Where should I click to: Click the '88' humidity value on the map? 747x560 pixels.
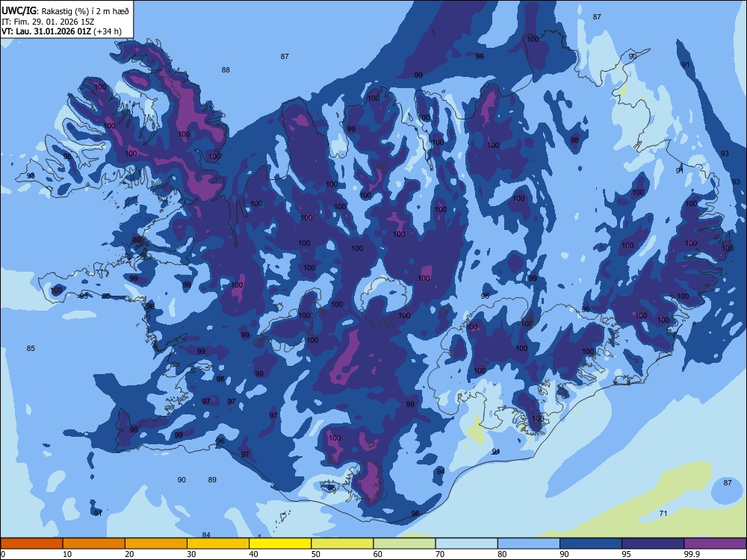pos(226,70)
